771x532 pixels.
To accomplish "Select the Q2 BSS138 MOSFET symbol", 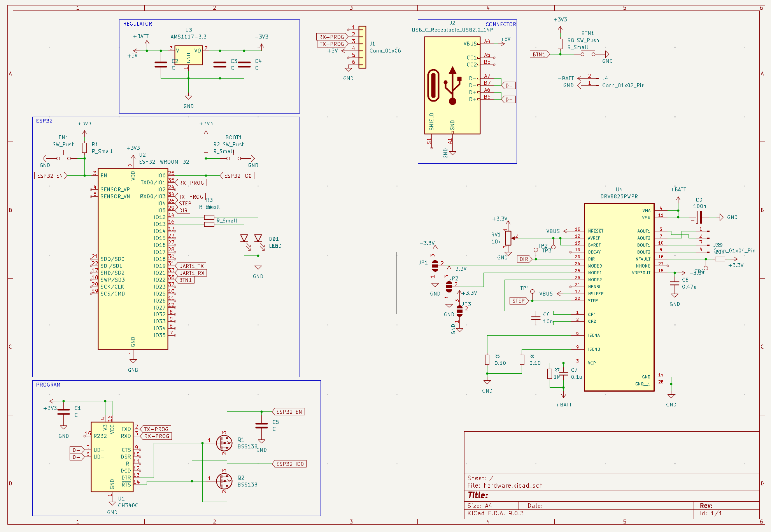I will click(x=224, y=481).
